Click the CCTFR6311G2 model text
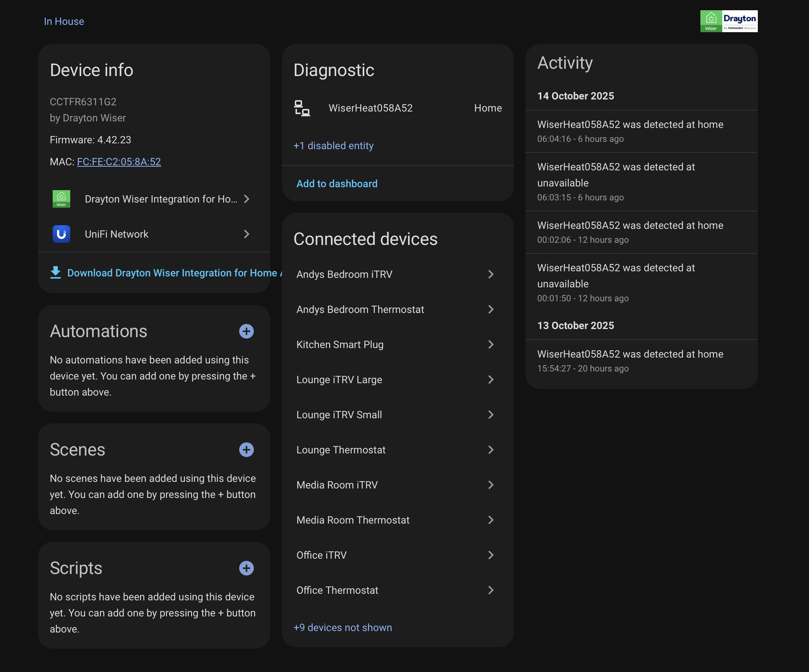 click(x=83, y=102)
